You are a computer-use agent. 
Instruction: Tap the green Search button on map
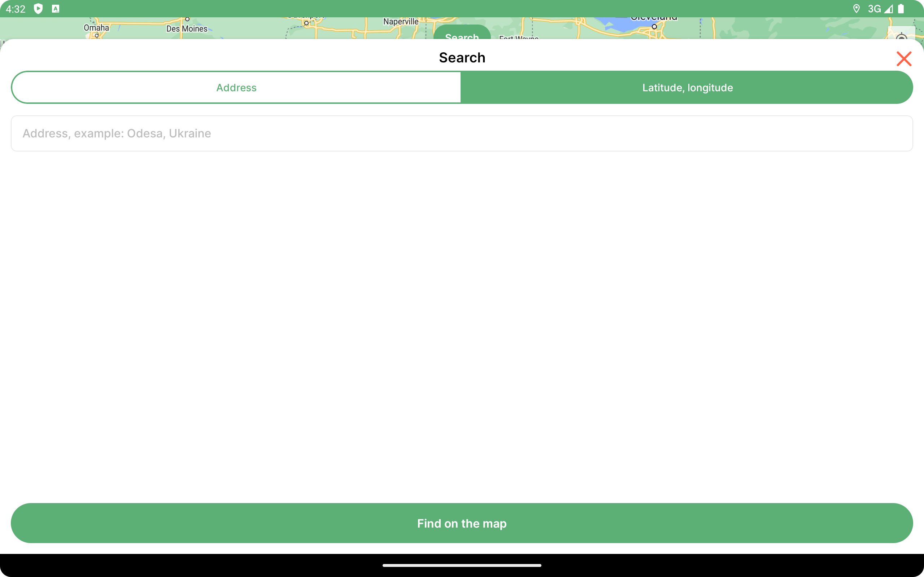click(462, 33)
